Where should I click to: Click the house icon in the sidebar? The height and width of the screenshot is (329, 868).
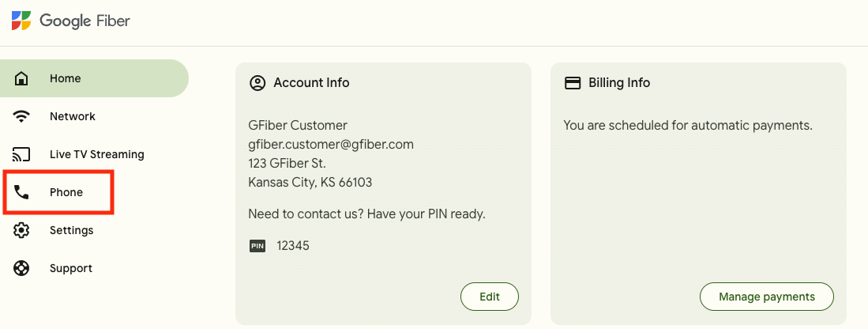[x=22, y=78]
